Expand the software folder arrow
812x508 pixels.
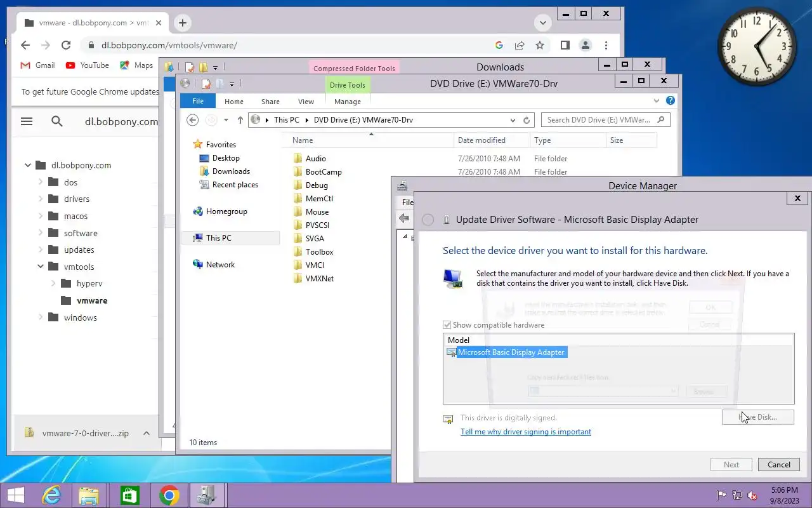tap(41, 233)
